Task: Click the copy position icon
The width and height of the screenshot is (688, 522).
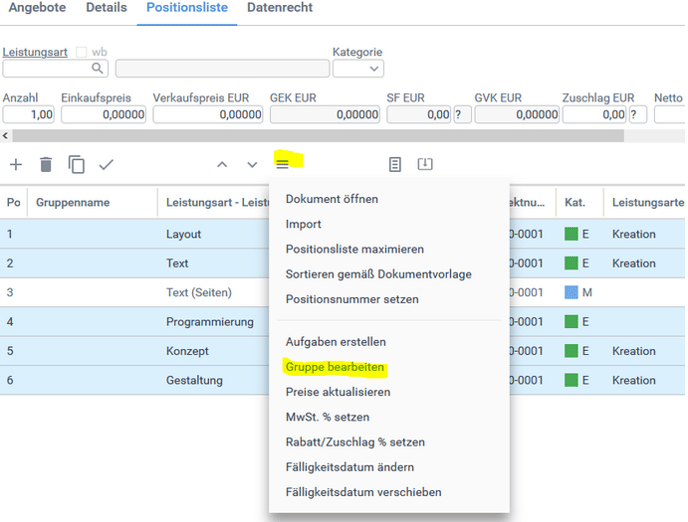Action: 76,165
